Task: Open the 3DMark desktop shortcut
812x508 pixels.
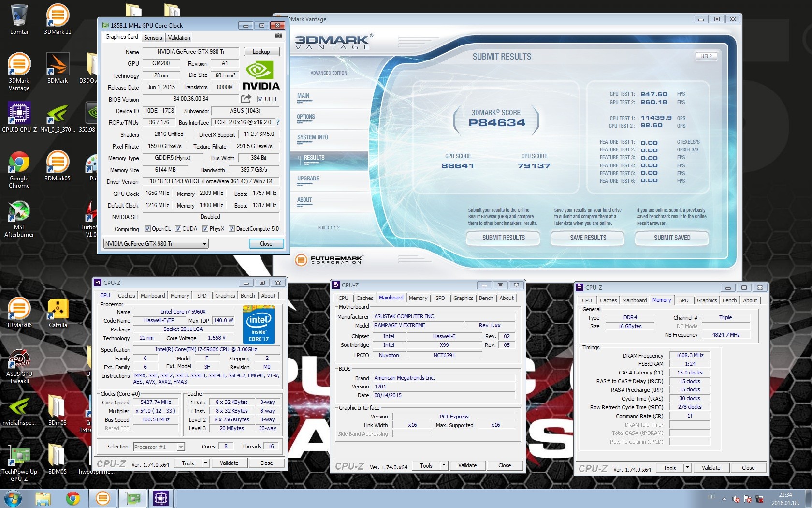Action: [58, 68]
